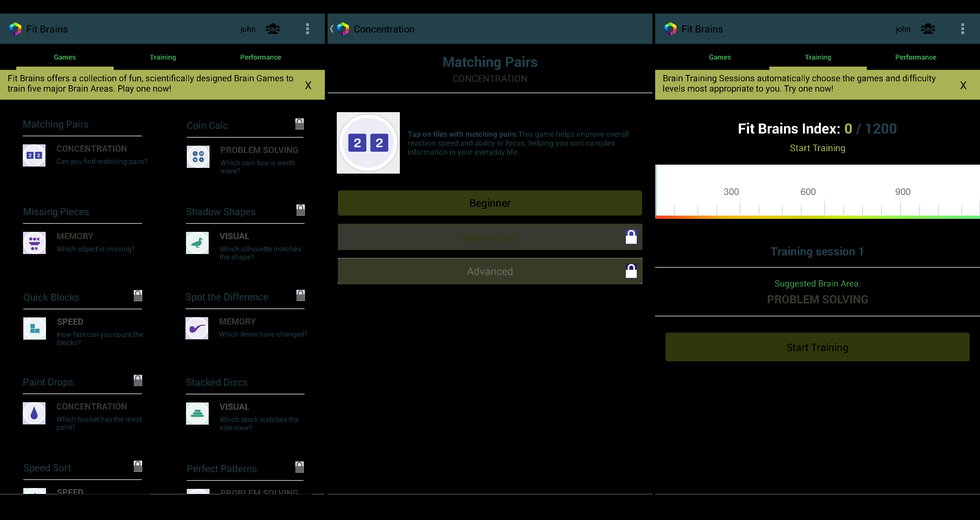Open Speed Sort game title

pos(47,468)
